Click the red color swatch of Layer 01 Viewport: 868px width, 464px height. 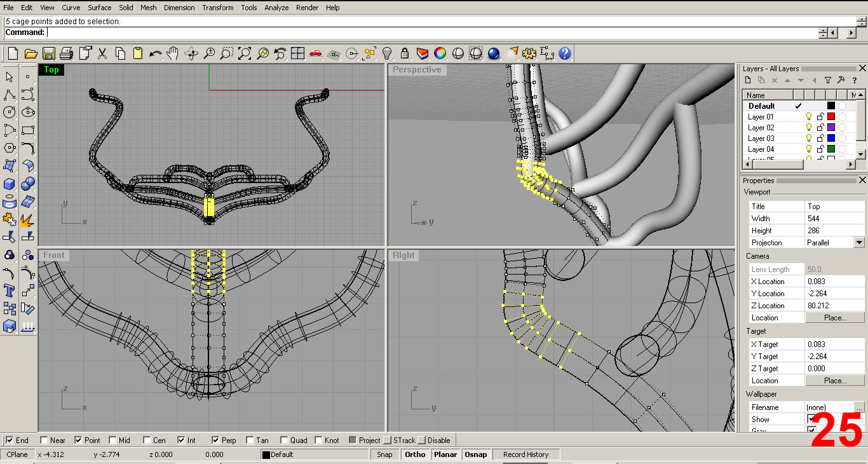tap(831, 116)
